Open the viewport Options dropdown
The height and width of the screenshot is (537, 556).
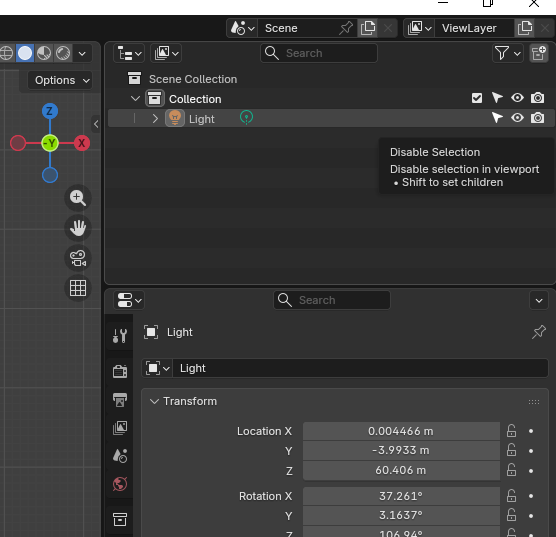[x=61, y=81]
